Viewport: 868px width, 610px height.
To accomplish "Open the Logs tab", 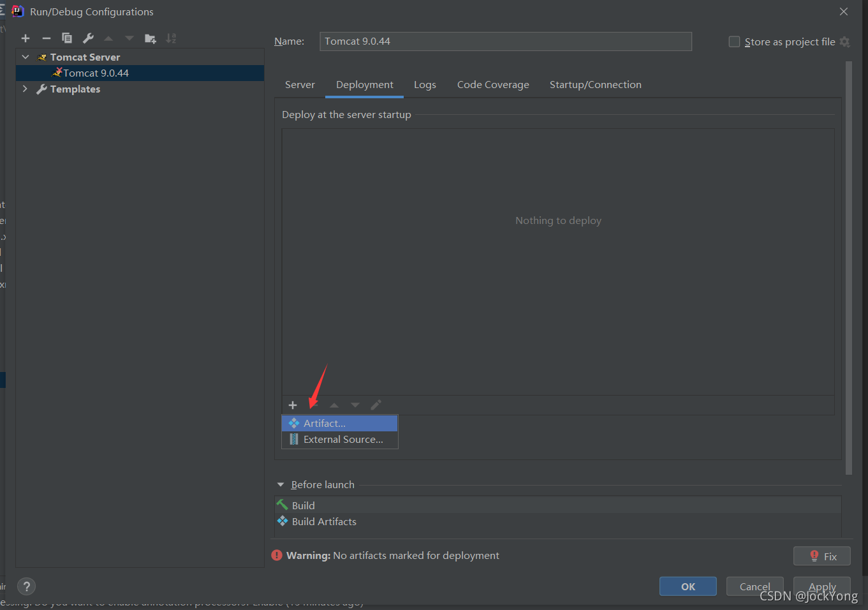I will [x=425, y=85].
